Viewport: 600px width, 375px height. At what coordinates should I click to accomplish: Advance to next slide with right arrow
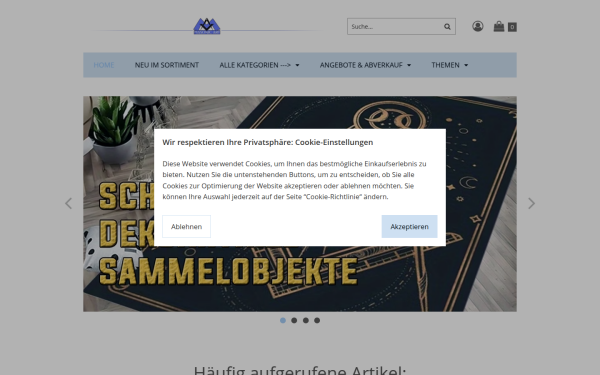(531, 203)
